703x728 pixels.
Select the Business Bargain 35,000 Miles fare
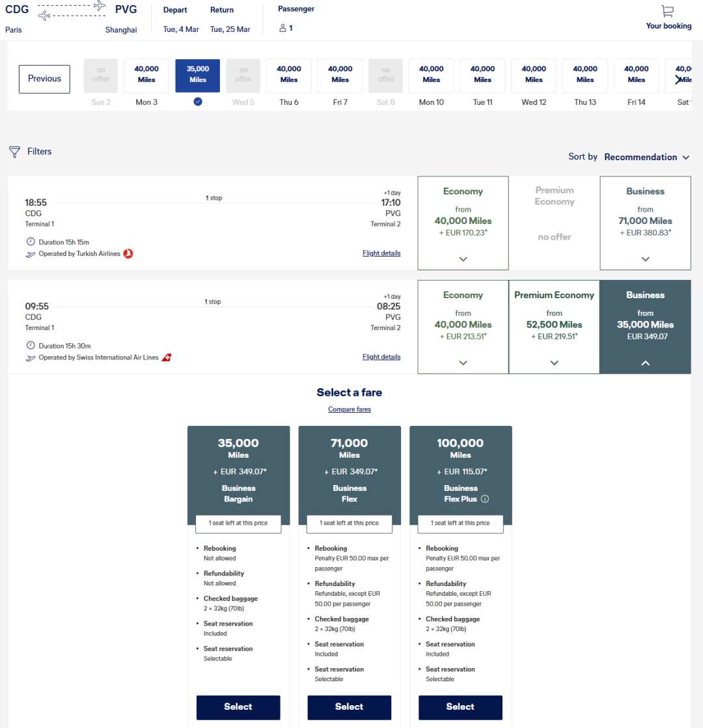pos(238,707)
